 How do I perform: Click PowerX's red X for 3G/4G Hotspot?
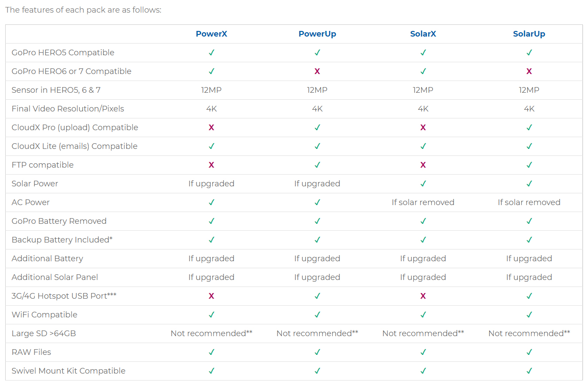click(211, 296)
